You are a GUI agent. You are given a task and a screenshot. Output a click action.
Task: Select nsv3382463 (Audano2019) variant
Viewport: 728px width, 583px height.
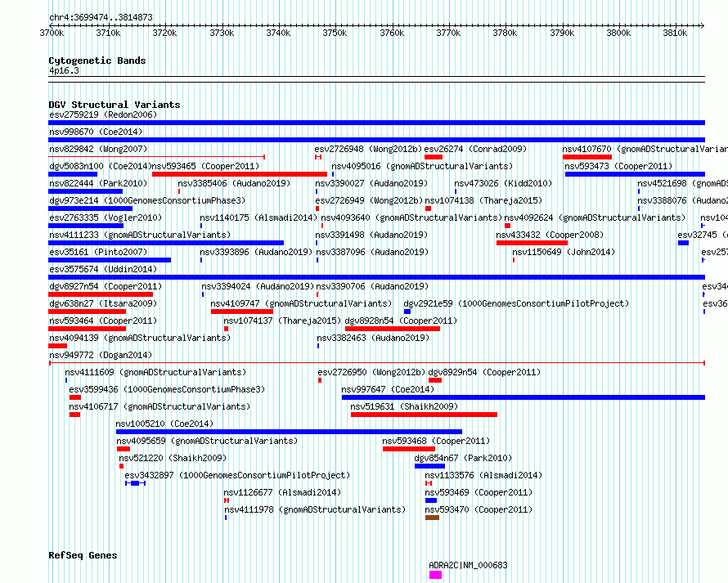tap(373, 338)
